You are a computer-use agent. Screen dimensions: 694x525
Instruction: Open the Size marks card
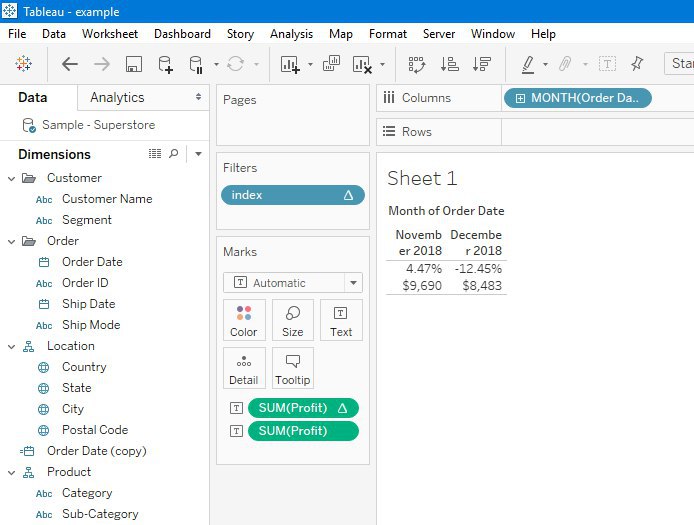293,320
